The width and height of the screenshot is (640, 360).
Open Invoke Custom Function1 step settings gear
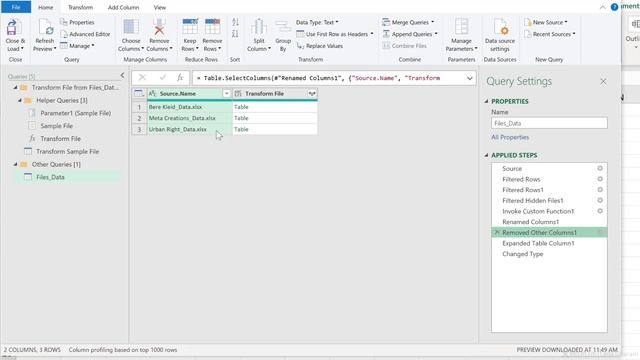[600, 211]
